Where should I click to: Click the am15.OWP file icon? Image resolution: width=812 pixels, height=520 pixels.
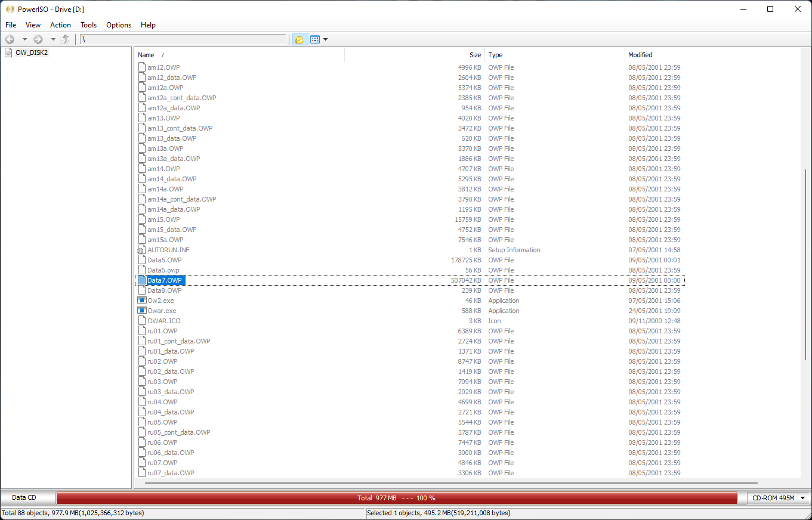[x=141, y=219]
